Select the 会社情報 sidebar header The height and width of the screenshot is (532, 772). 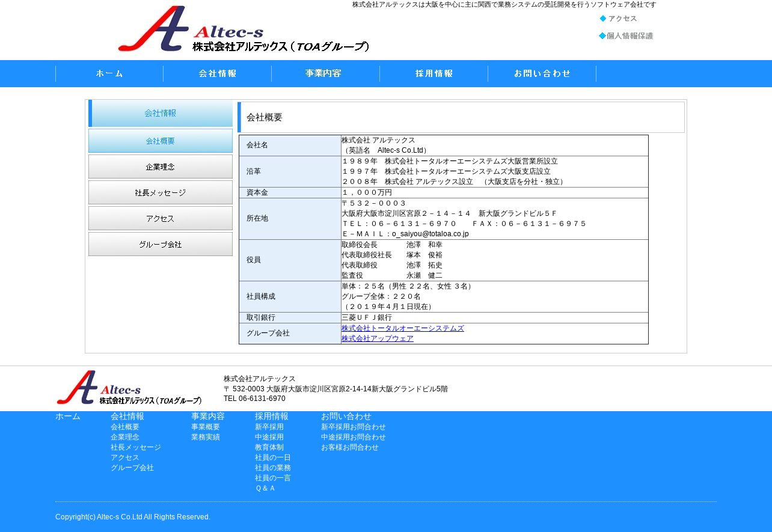(161, 113)
